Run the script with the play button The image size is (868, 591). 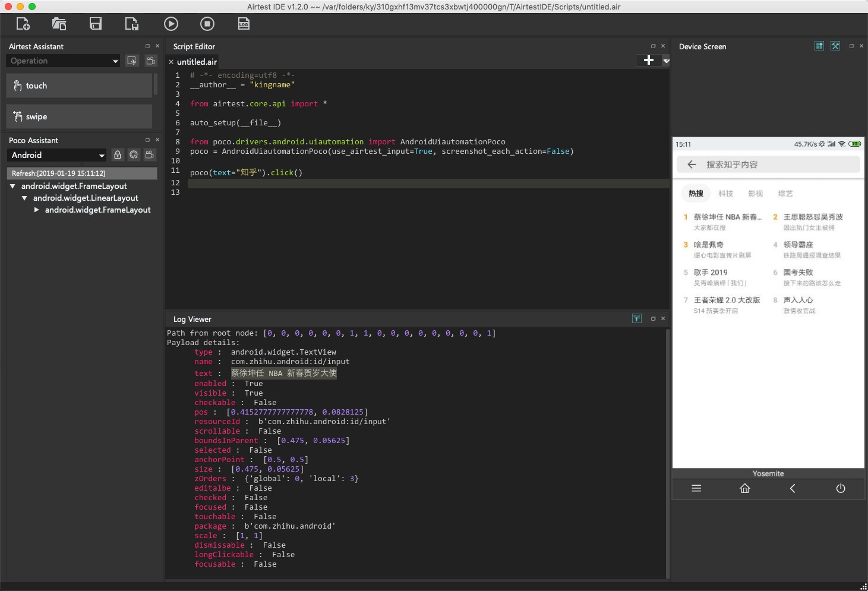[171, 24]
